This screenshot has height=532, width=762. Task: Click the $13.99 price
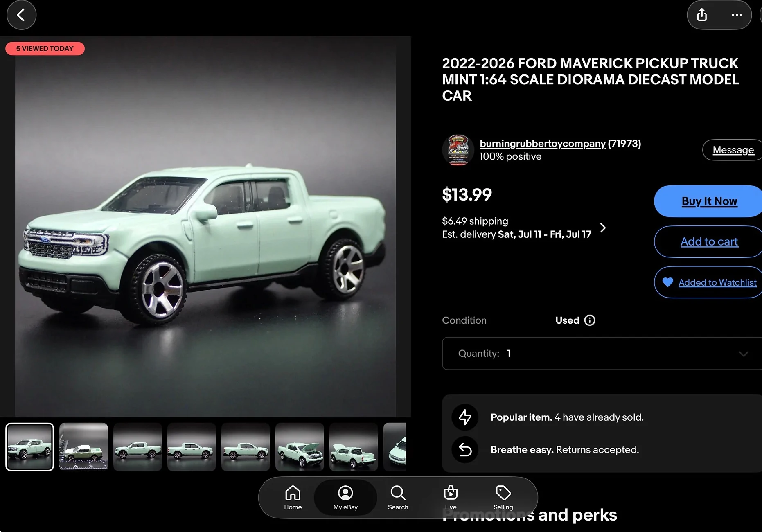tap(467, 194)
